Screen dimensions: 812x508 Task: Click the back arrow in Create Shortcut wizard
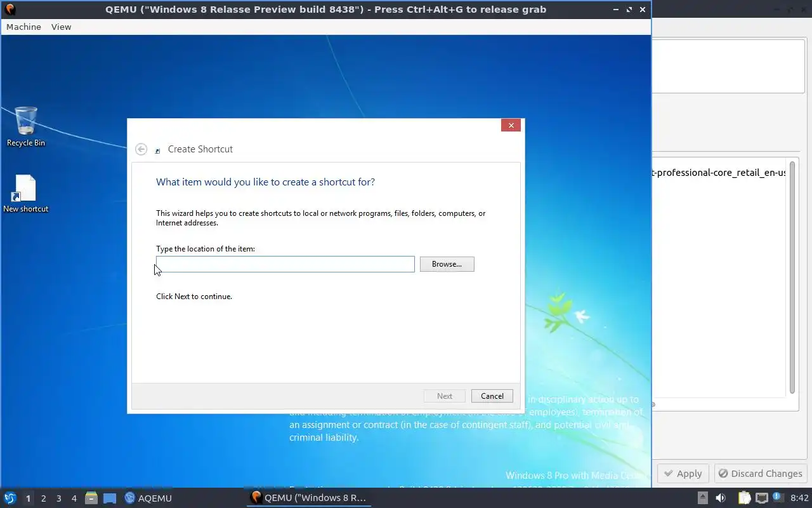[x=141, y=149]
